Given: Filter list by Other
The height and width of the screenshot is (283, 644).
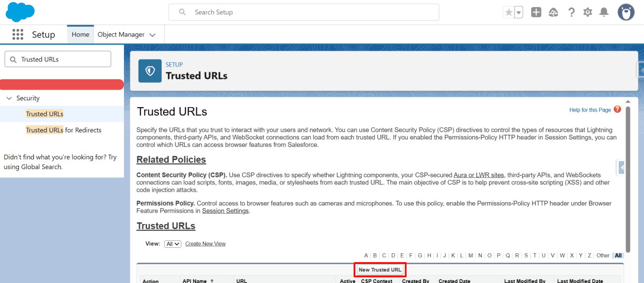Looking at the screenshot, I should [x=603, y=256].
